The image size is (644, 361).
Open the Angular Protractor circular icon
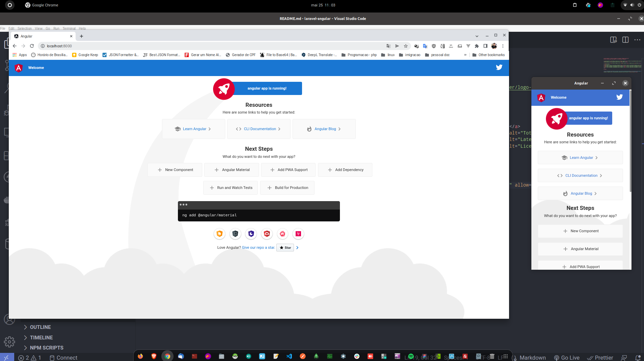click(x=267, y=234)
